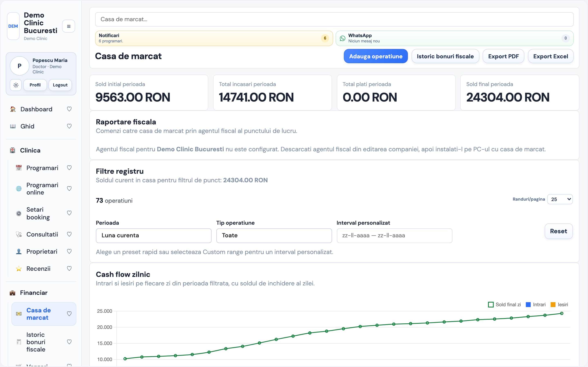The image size is (588, 367).
Task: Click the Adauga operatiune button
Action: click(376, 56)
